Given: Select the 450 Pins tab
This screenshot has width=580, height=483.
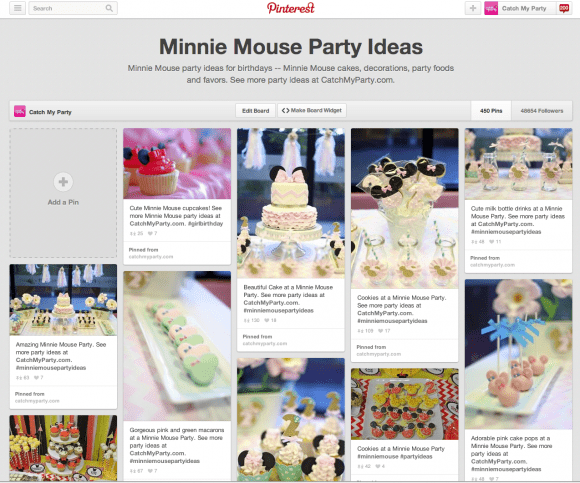Looking at the screenshot, I should (x=491, y=111).
